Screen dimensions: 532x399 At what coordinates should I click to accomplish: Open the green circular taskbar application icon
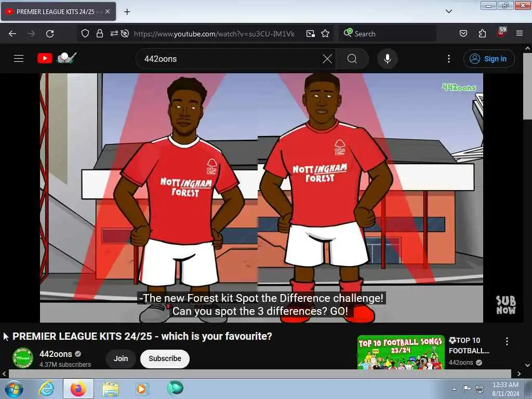[x=175, y=388]
